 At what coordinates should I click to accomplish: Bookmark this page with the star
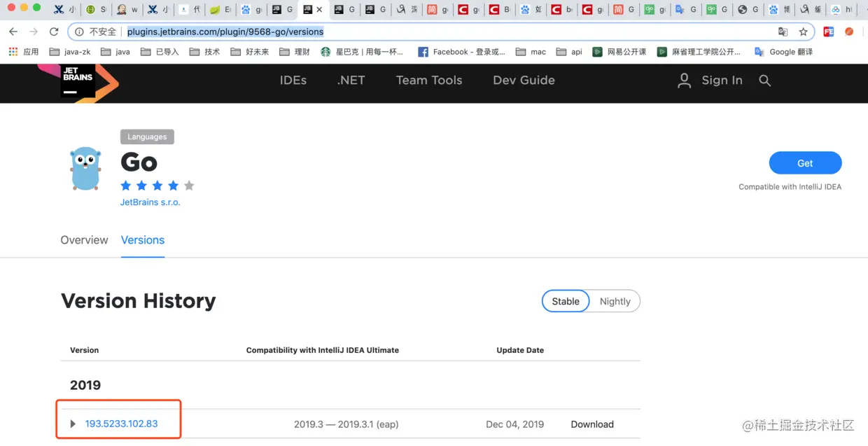coord(803,32)
